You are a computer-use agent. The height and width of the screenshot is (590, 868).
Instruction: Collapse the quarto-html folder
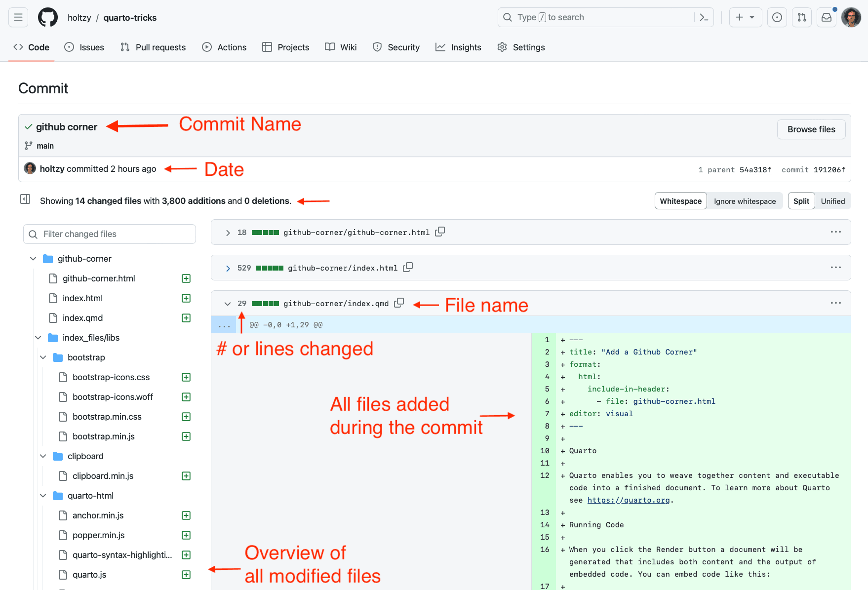(x=43, y=496)
